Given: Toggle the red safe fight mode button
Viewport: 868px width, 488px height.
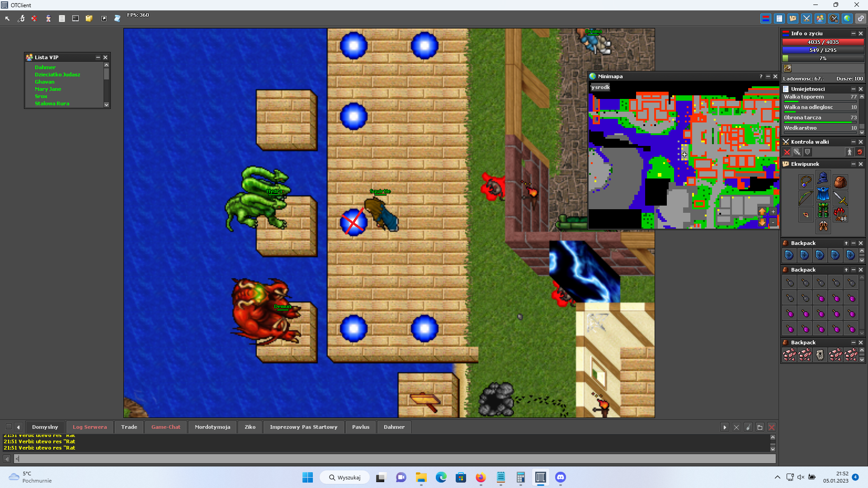Looking at the screenshot, I should [860, 152].
